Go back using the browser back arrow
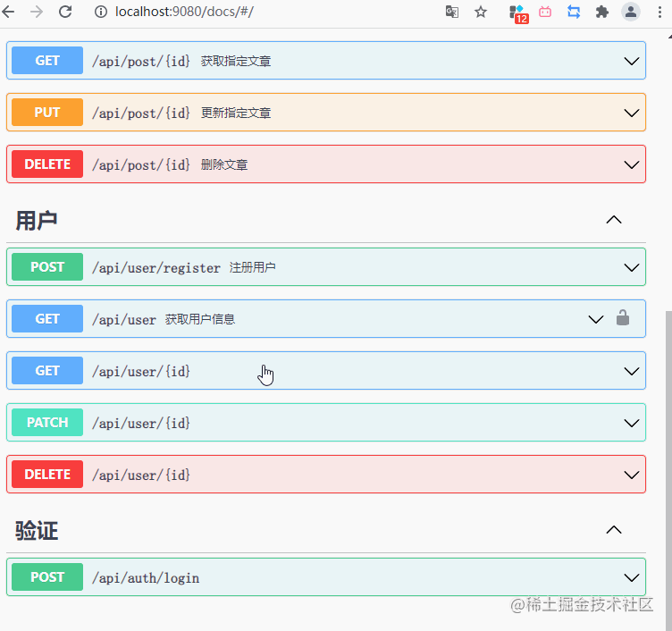Viewport: 672px width, 631px height. pyautogui.click(x=10, y=12)
